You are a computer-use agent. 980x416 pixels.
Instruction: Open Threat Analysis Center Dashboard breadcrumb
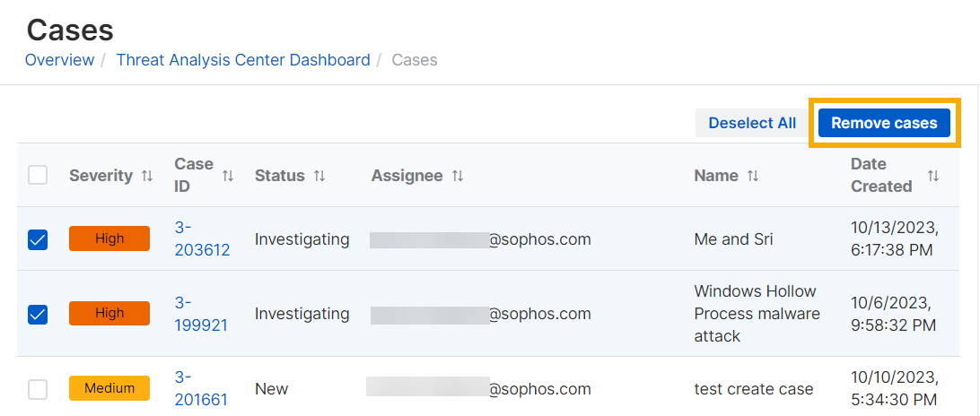(x=243, y=60)
